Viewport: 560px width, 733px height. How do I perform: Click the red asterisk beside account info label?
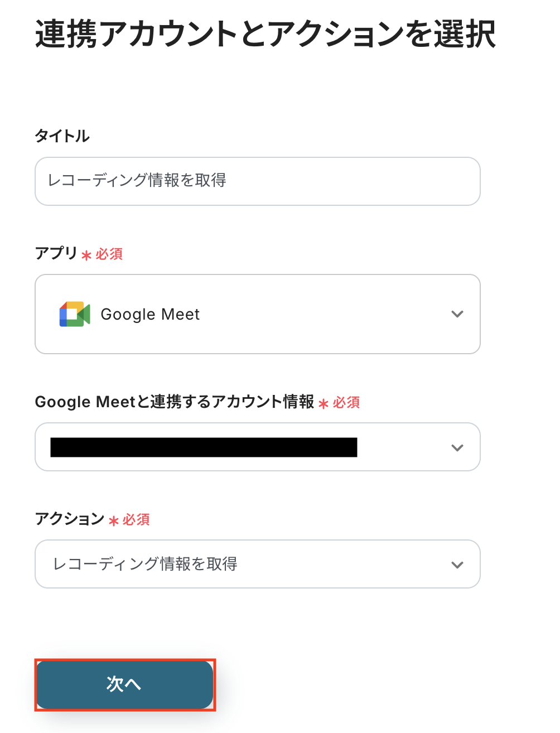point(324,404)
